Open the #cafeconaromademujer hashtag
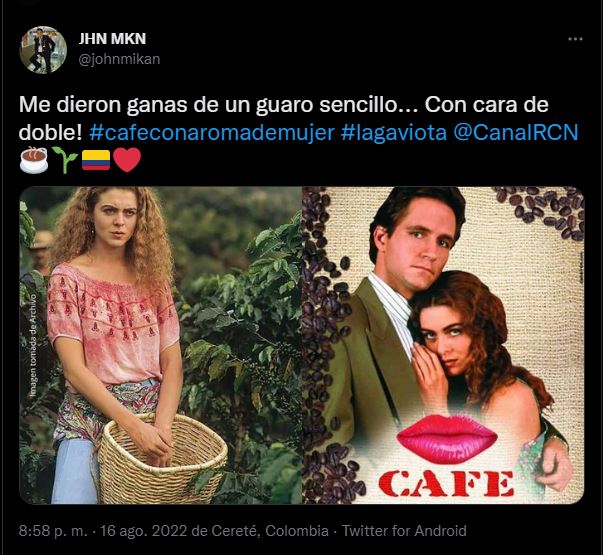603x555 pixels. (212, 133)
